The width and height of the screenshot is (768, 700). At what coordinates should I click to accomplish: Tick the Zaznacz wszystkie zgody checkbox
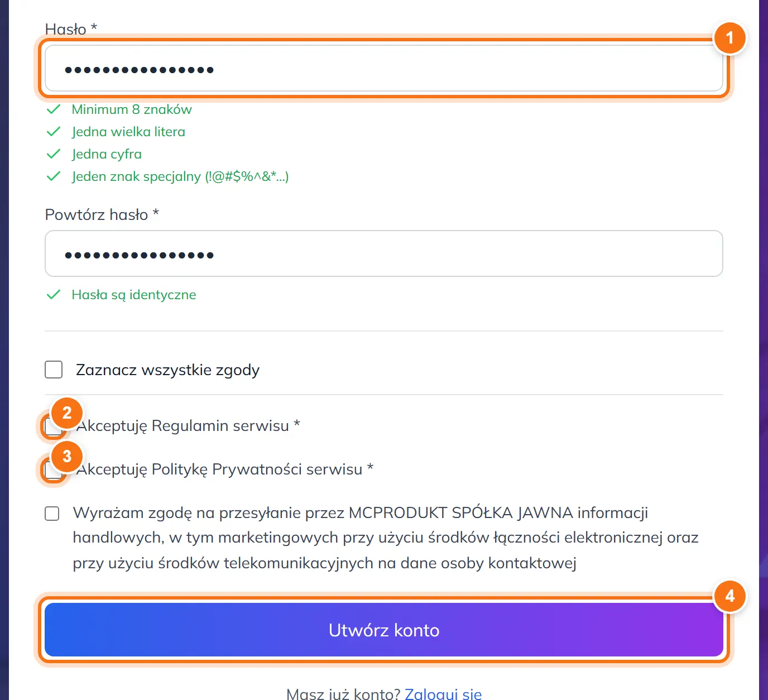pyautogui.click(x=54, y=370)
